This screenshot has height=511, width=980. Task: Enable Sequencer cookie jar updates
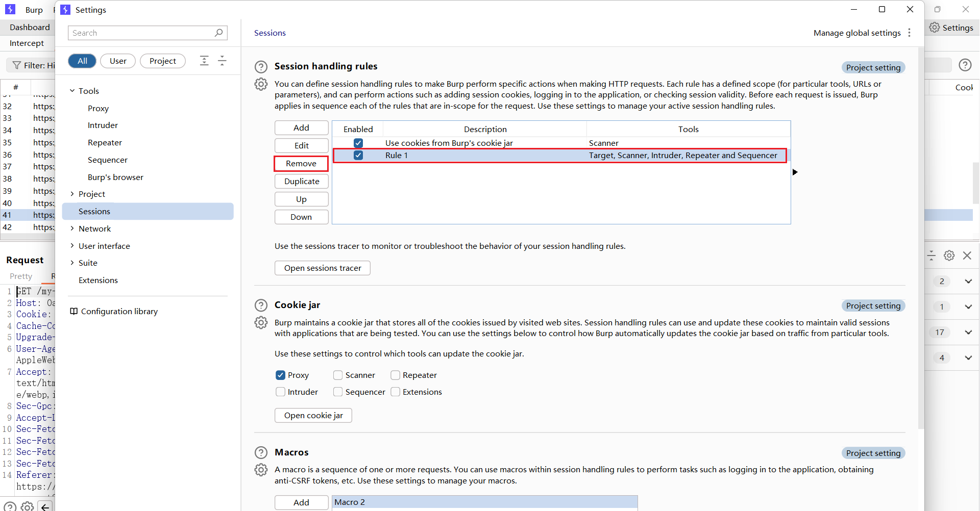338,392
